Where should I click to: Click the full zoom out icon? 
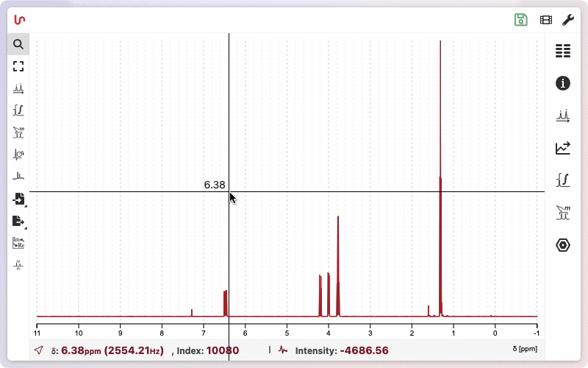point(18,66)
